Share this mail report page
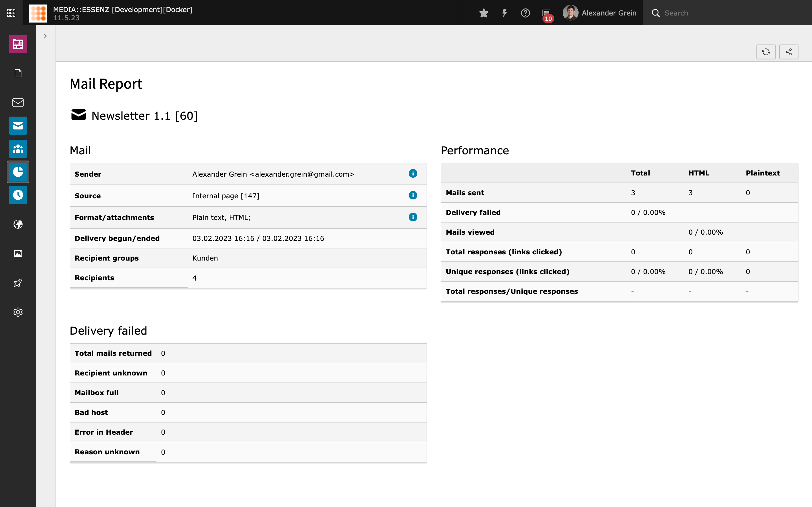 (789, 52)
